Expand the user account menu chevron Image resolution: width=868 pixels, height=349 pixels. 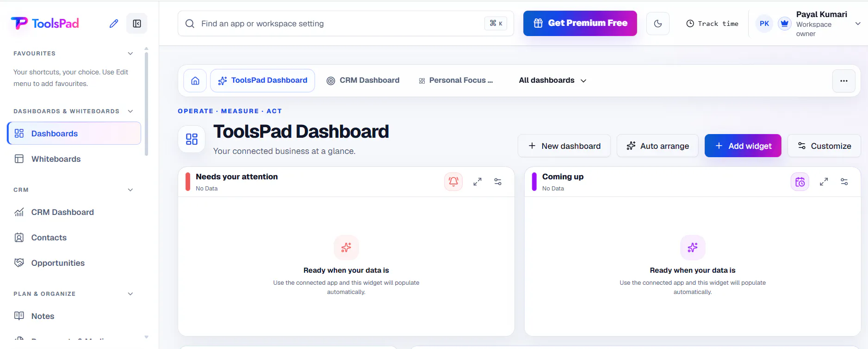click(858, 24)
